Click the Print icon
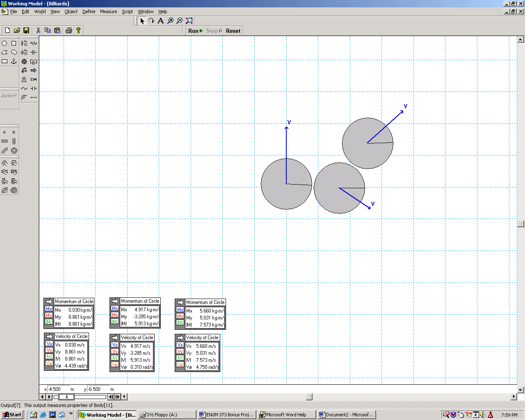The height and width of the screenshot is (420, 525). click(x=69, y=30)
